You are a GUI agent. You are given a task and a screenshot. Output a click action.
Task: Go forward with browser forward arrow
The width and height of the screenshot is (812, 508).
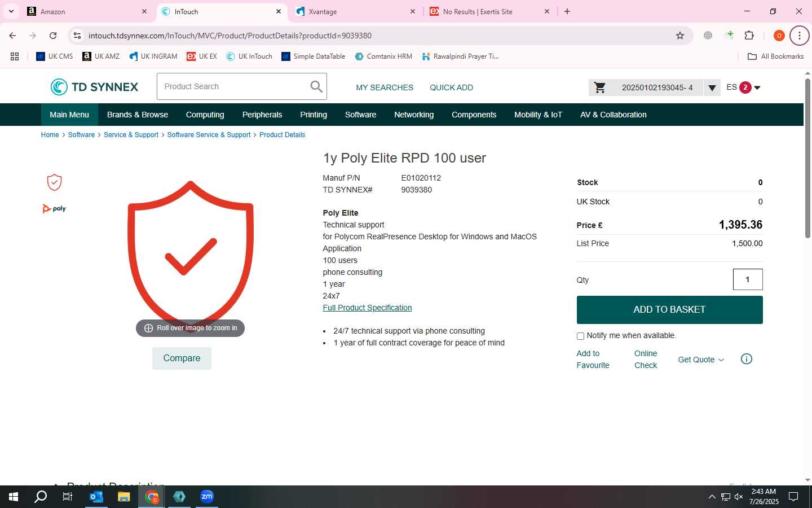point(33,36)
